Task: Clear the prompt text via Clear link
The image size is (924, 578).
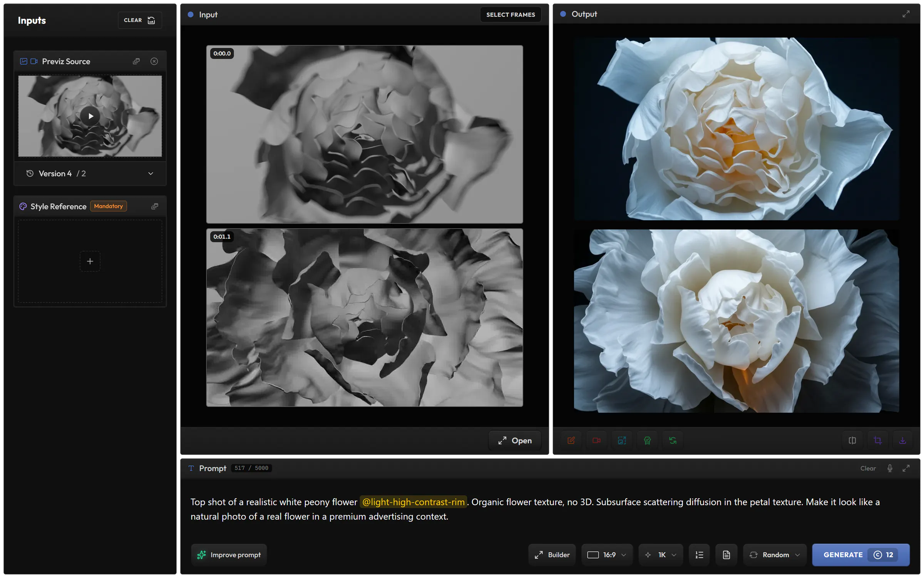Action: 868,468
